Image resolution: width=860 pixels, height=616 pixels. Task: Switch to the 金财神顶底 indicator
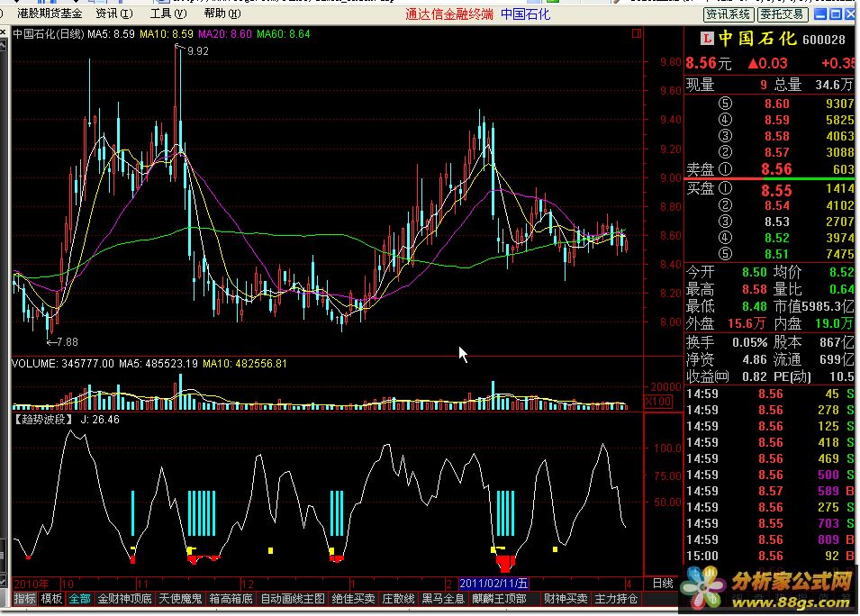coord(124,599)
